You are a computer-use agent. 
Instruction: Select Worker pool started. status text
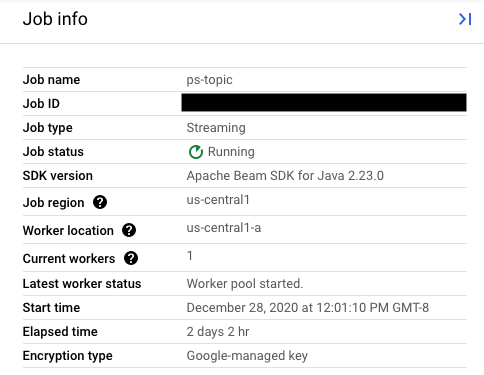pyautogui.click(x=245, y=284)
